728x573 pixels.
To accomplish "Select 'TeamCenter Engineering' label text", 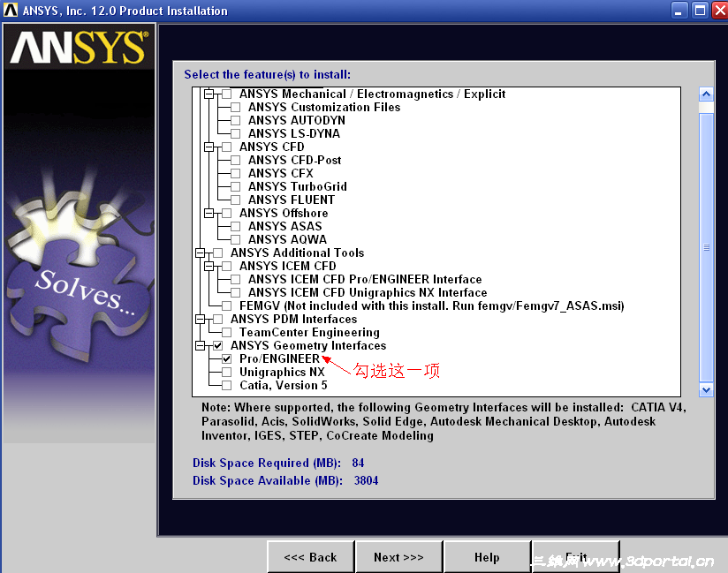I will coord(309,333).
